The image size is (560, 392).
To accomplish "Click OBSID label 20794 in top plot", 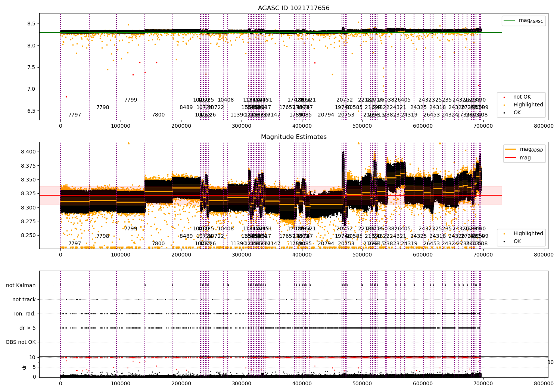I will tap(326, 115).
